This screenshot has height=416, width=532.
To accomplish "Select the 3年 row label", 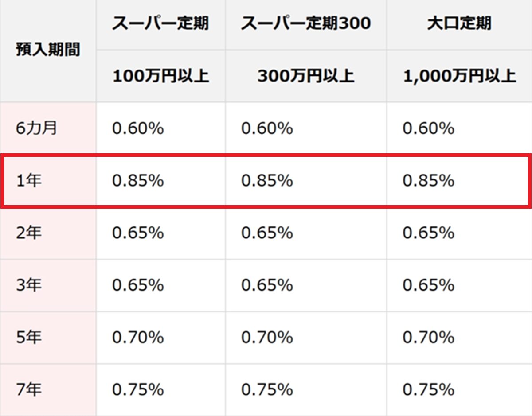I will point(28,285).
